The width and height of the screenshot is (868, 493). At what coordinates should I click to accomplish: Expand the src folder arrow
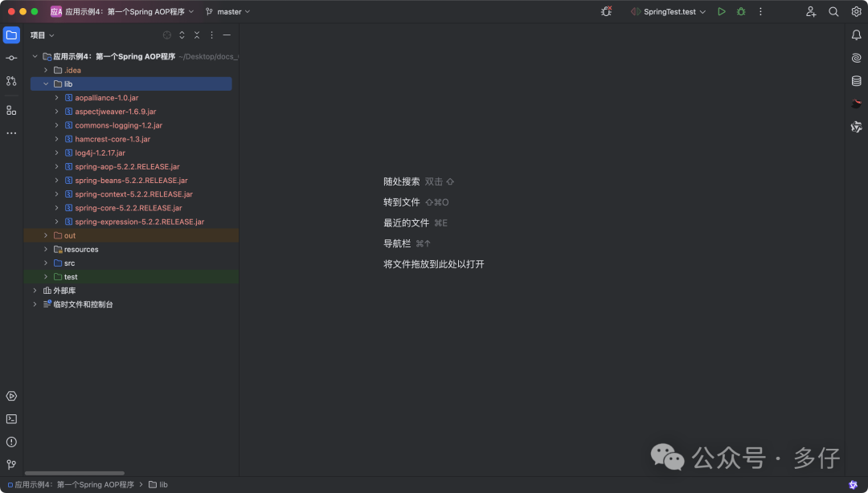point(46,263)
